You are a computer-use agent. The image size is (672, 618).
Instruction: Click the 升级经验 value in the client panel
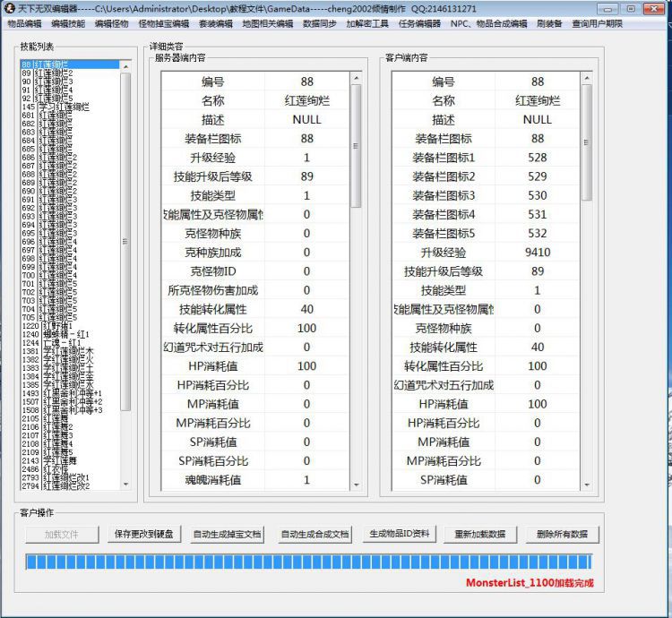[x=538, y=253]
